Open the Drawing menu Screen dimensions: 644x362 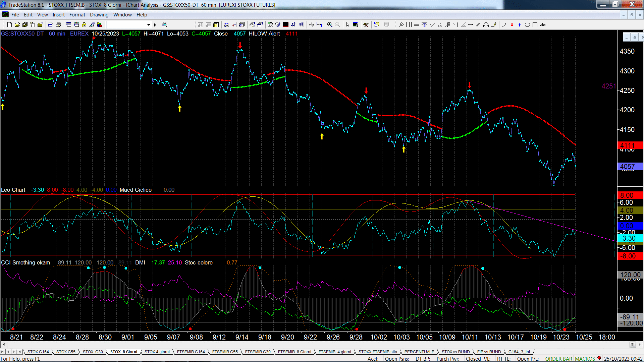click(99, 15)
